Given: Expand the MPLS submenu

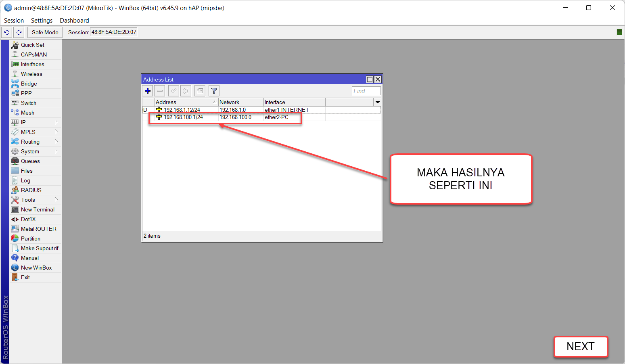Looking at the screenshot, I should [36, 132].
